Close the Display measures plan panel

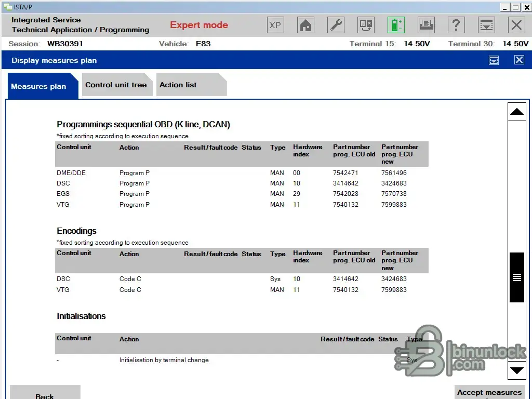(x=519, y=60)
